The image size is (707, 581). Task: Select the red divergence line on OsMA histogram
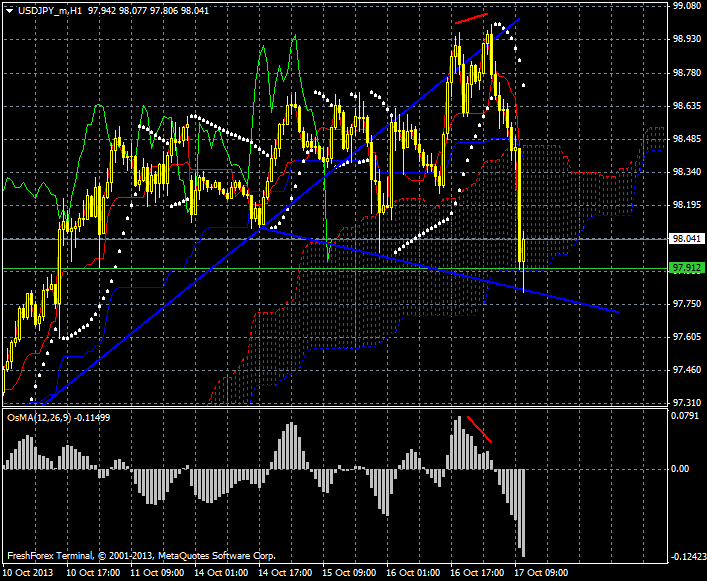tap(480, 428)
